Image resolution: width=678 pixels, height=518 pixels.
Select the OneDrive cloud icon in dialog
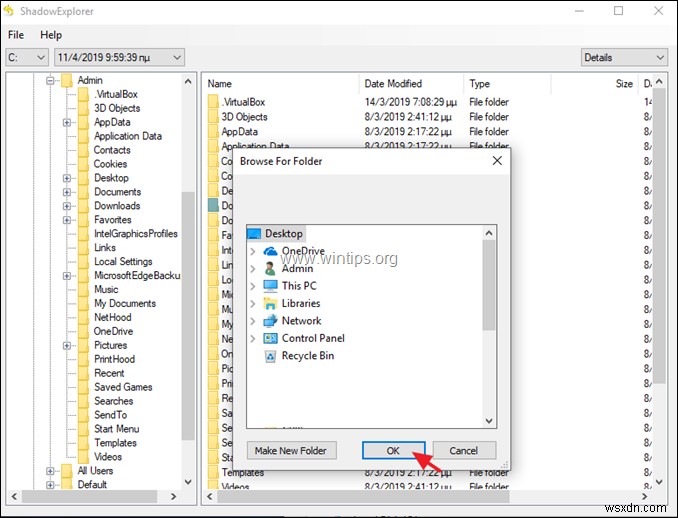coord(270,251)
